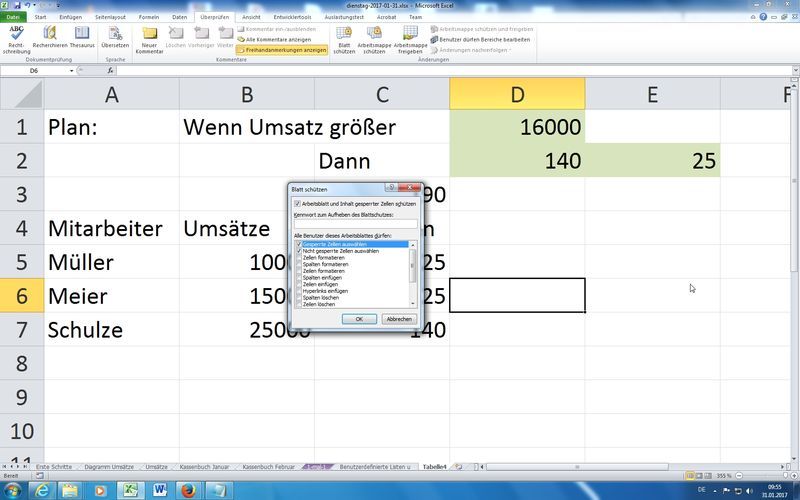Click the Excel help question mark icon

[x=763, y=17]
